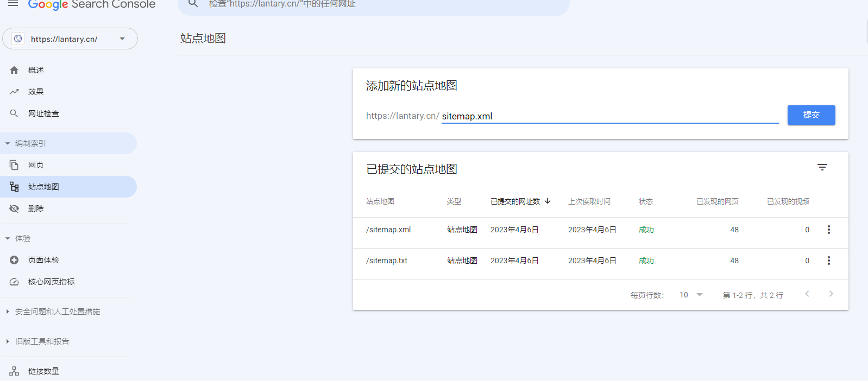868x381 pixels.
Task: Collapse the 编制索引 section
Action: tap(30, 143)
